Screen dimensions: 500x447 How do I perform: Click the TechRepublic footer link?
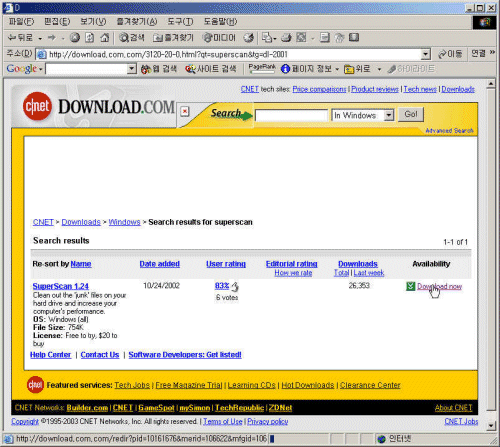(x=240, y=408)
